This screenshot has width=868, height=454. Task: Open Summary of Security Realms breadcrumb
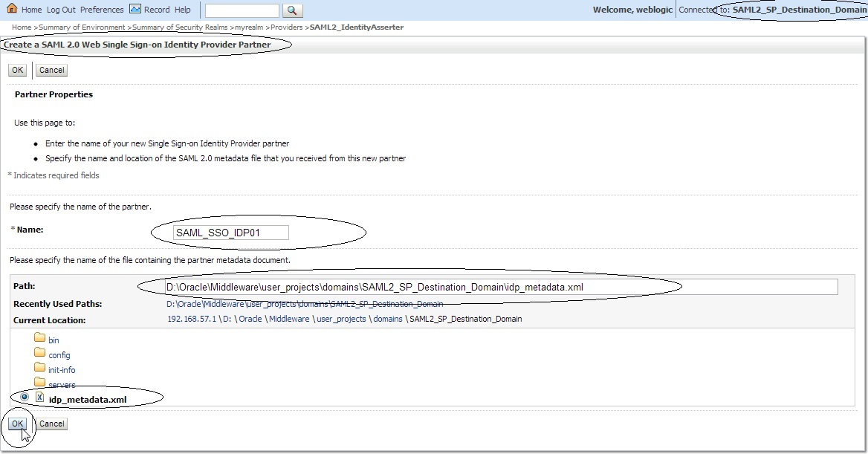(180, 27)
